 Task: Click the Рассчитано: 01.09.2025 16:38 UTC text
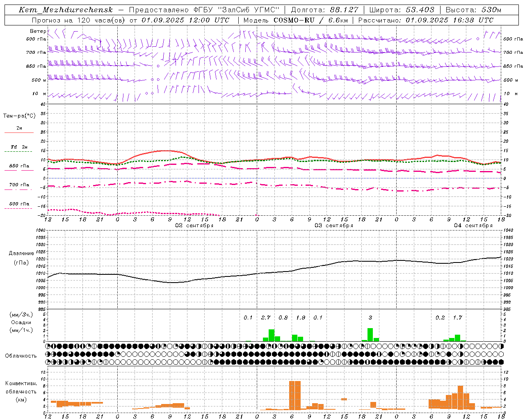(x=426, y=20)
